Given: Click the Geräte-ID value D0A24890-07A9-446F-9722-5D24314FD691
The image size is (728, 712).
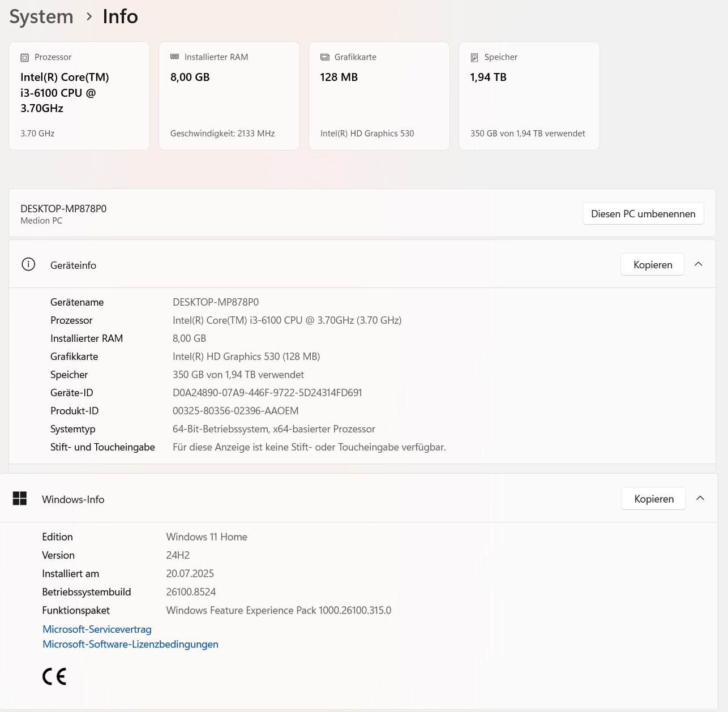Looking at the screenshot, I should 267,393.
